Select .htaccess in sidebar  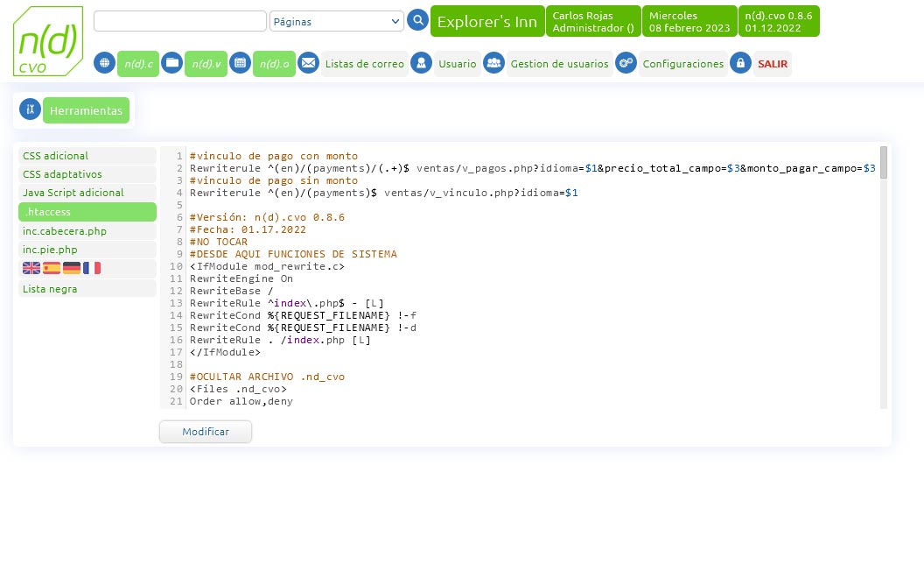[x=87, y=212]
